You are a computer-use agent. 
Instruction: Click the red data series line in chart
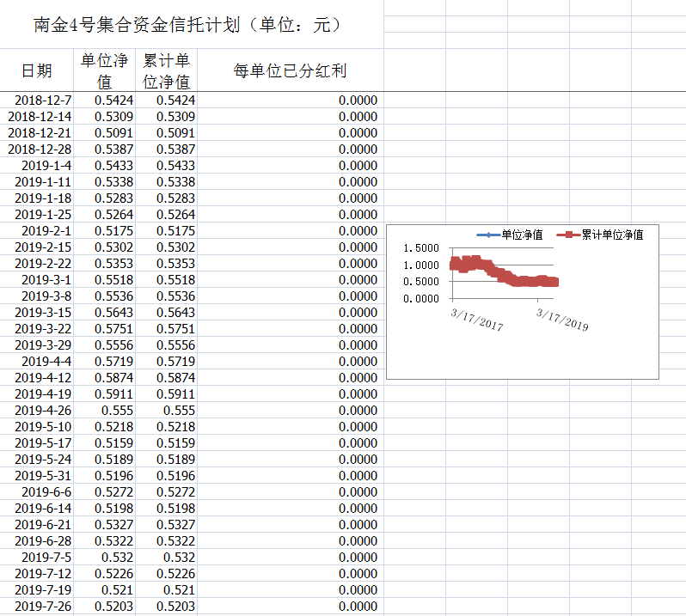pyautogui.click(x=504, y=271)
